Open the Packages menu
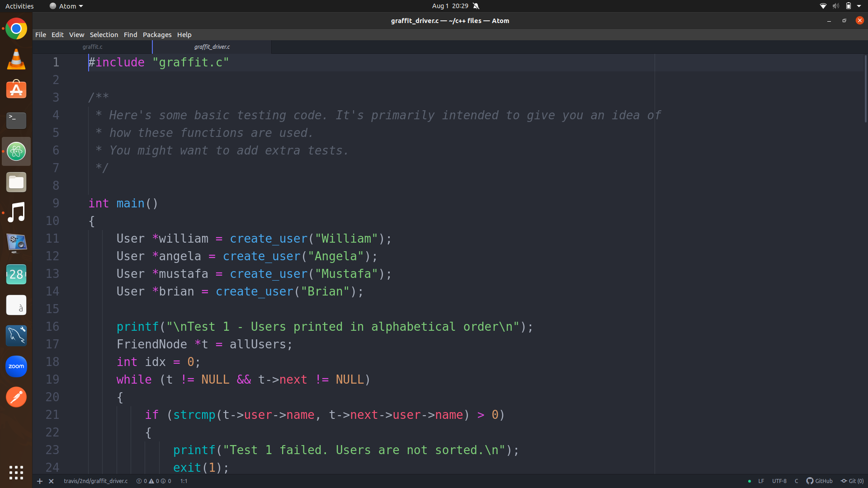 pyautogui.click(x=157, y=35)
